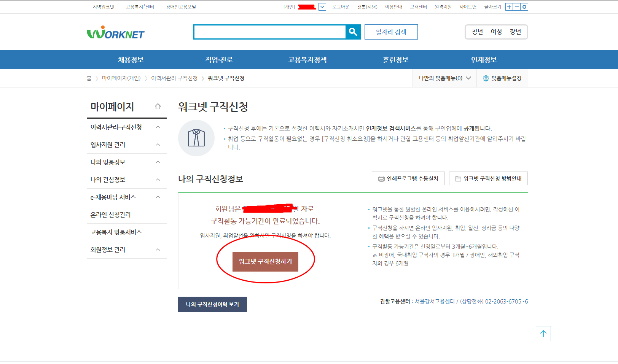618x364 pixels.
Task: Open the 채용정보 main menu
Action: point(131,60)
